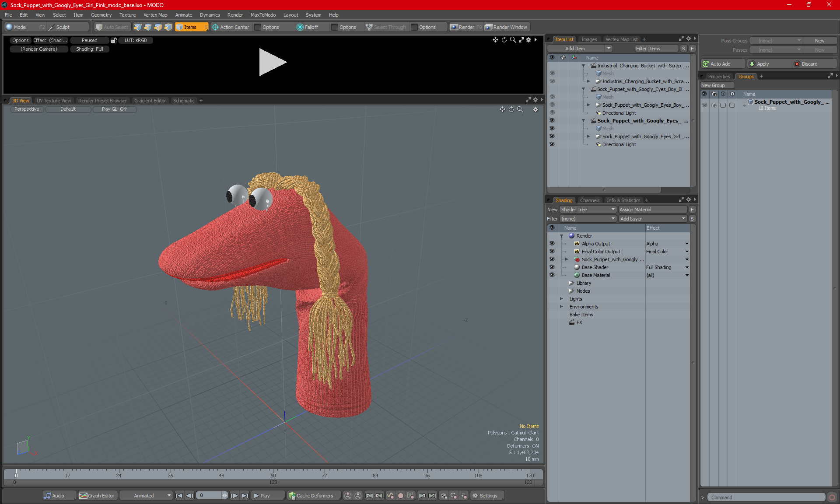Toggle visibility of Directional Light under Girl scene
The width and height of the screenshot is (840, 504).
click(x=552, y=144)
